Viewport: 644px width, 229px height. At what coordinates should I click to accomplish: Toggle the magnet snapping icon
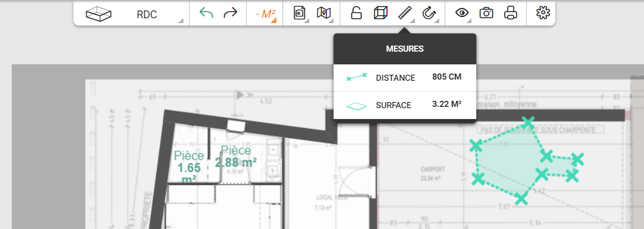(429, 13)
